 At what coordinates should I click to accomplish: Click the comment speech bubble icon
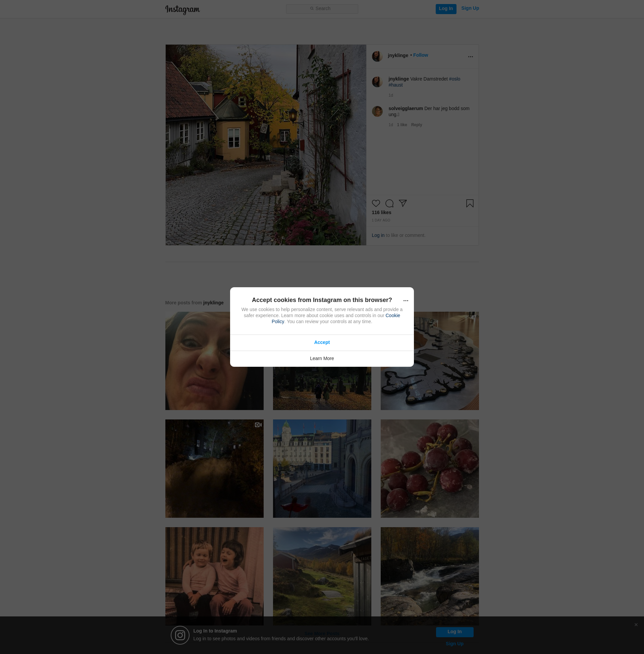[389, 203]
